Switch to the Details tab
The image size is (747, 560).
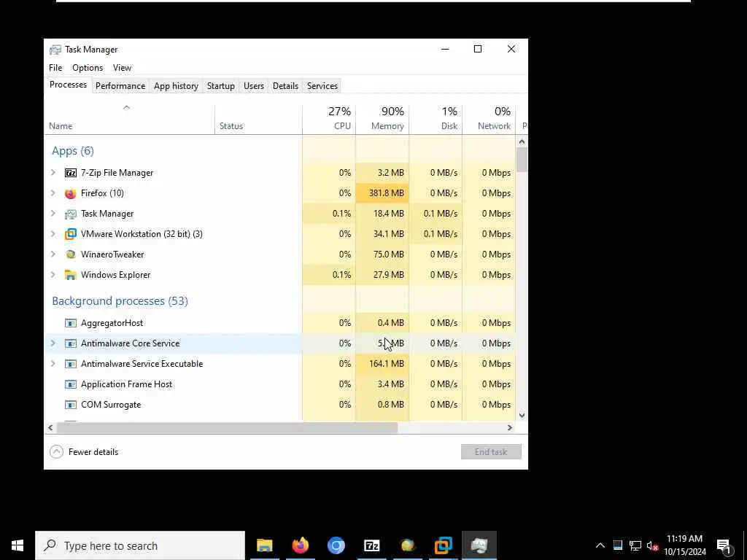tap(285, 86)
